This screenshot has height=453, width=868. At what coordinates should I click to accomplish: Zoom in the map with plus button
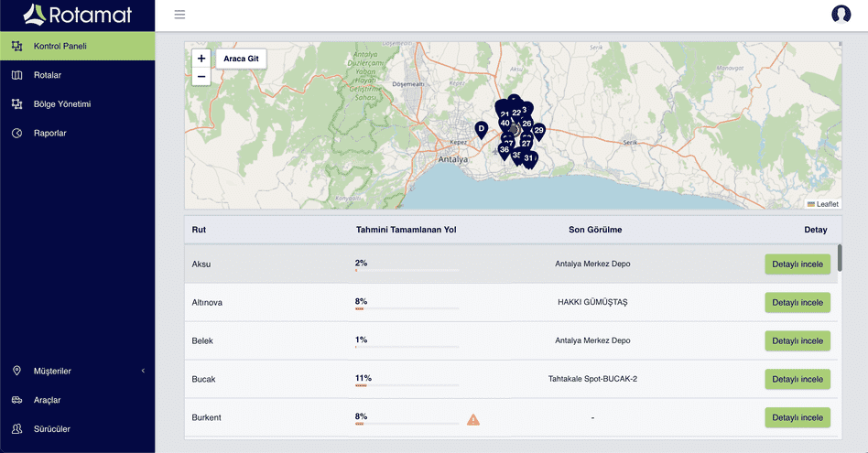click(201, 59)
